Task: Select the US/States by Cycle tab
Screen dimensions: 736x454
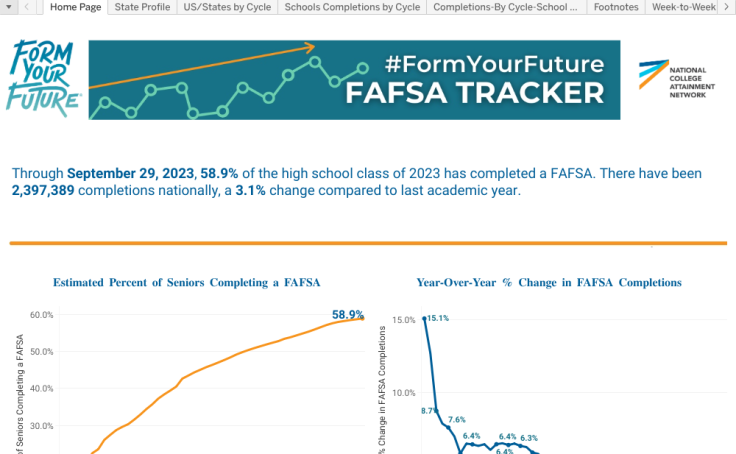Action: [x=227, y=7]
